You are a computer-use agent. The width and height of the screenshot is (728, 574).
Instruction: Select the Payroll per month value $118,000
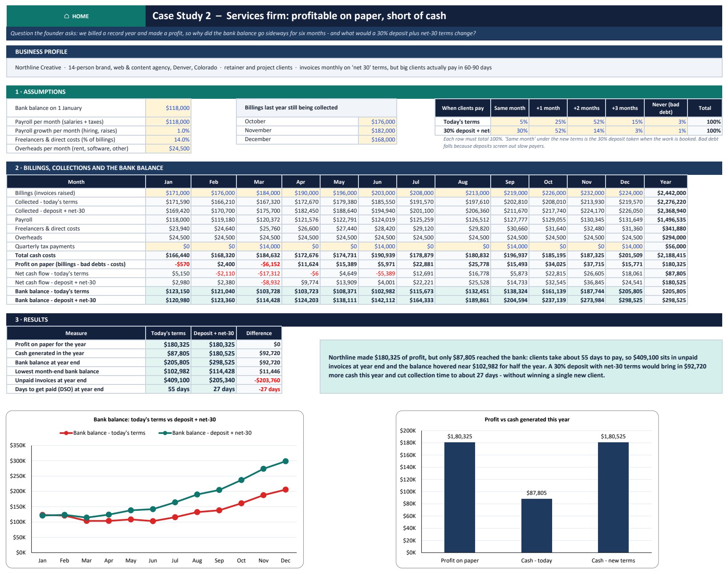pyautogui.click(x=168, y=122)
